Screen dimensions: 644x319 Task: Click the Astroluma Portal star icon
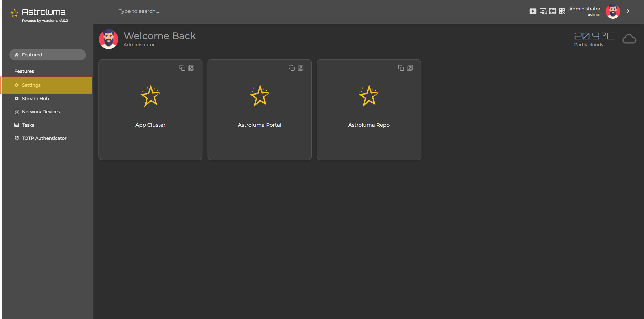(x=260, y=96)
